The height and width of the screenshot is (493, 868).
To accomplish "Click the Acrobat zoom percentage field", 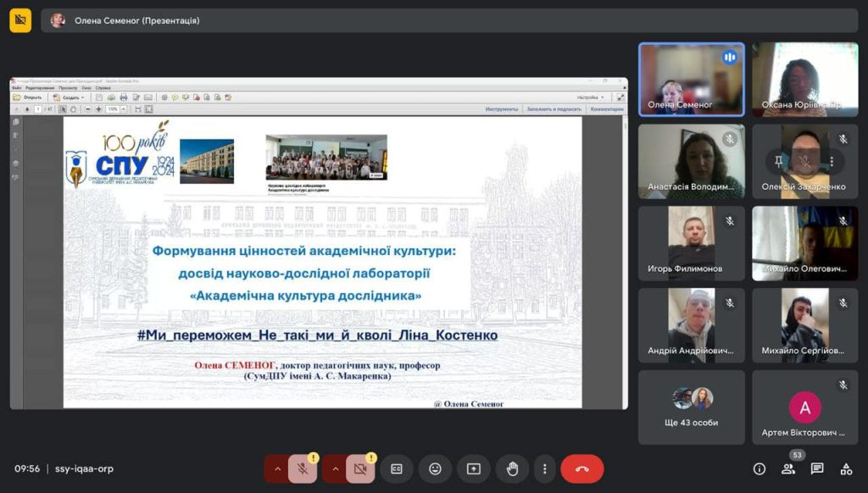I will point(112,109).
